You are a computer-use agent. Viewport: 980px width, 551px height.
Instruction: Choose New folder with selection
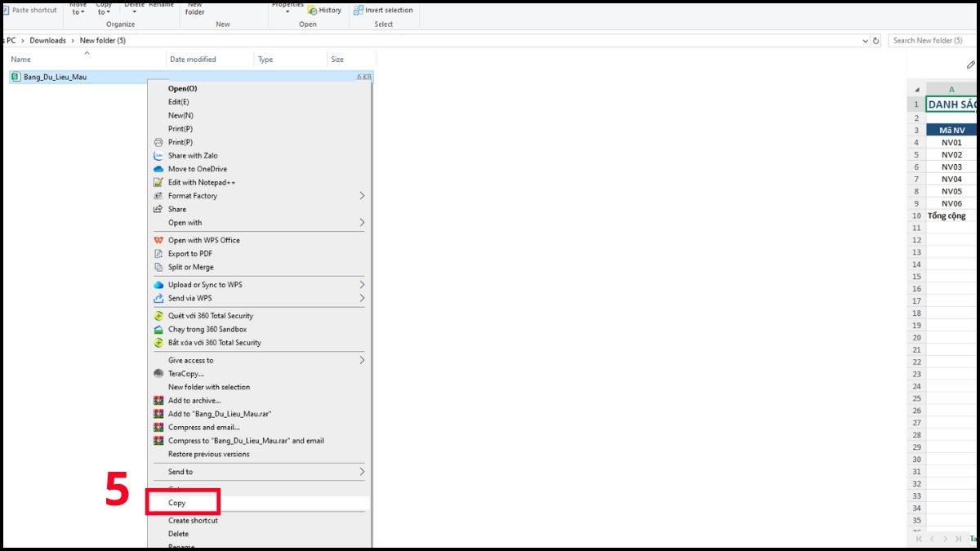coord(209,387)
